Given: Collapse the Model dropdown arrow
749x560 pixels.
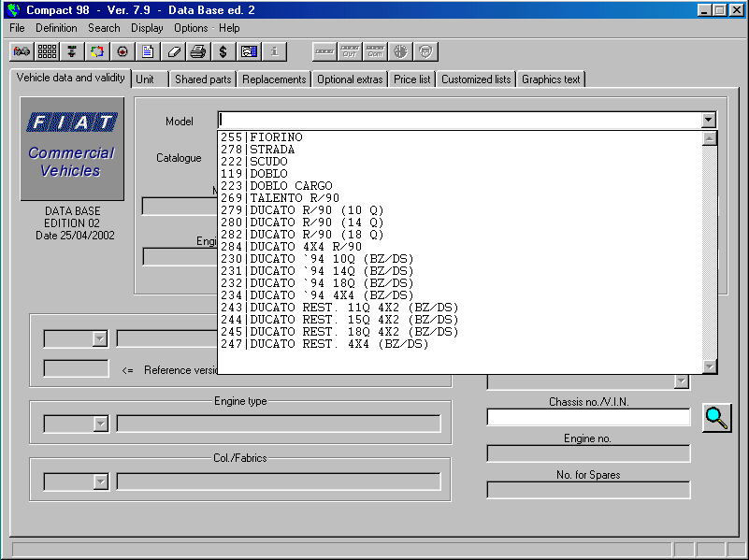Looking at the screenshot, I should coord(709,120).
